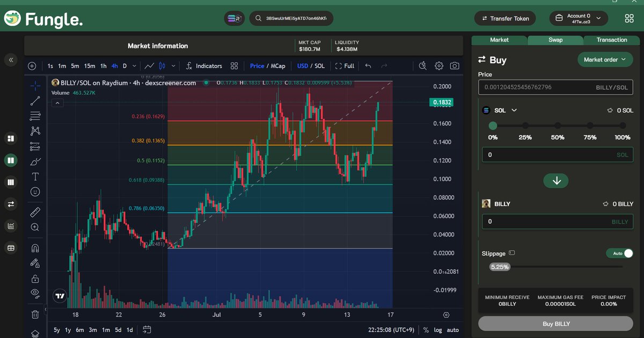Expand the timeframe dropdown arrow

134,66
